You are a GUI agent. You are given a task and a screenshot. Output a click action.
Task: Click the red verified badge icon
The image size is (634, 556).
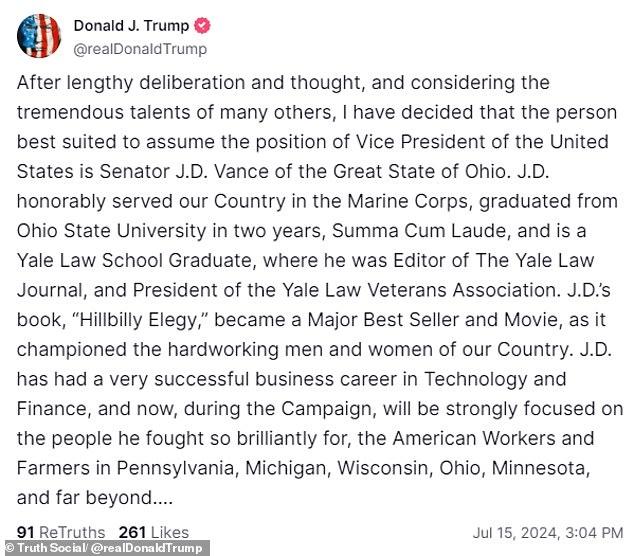coord(201,26)
